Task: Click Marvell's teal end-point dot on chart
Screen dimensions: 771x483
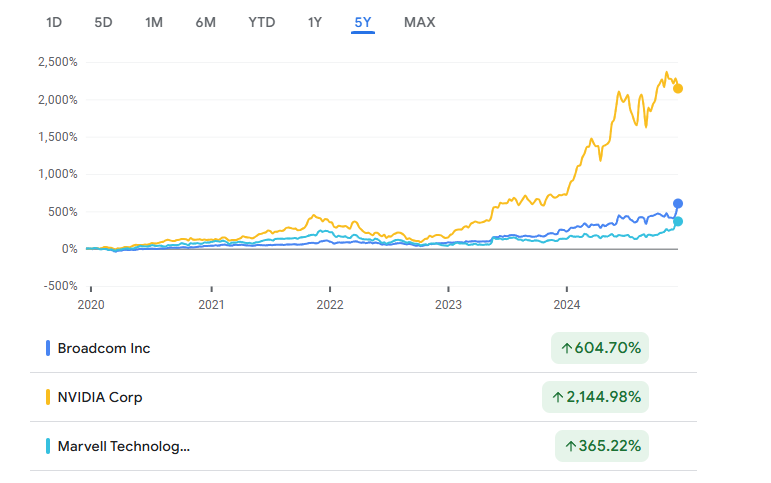Action: click(x=678, y=222)
